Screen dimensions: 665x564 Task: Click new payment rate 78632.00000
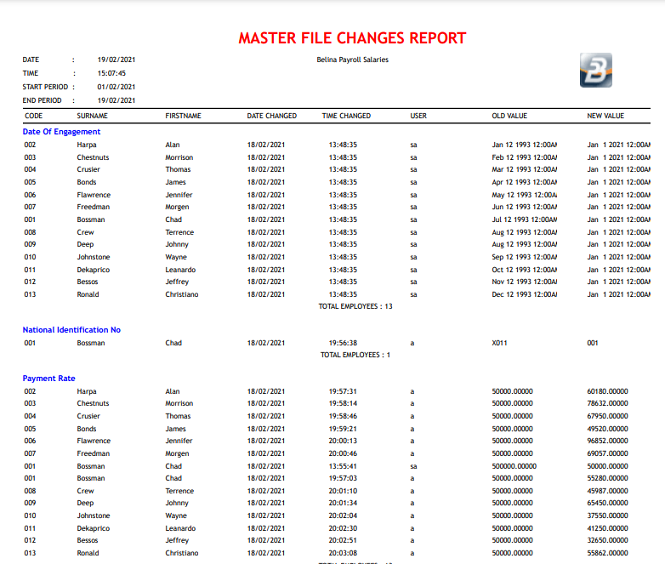pos(607,403)
